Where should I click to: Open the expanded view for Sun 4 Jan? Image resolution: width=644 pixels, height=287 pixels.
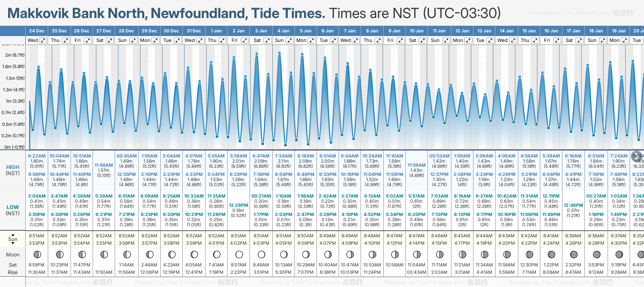(x=290, y=40)
